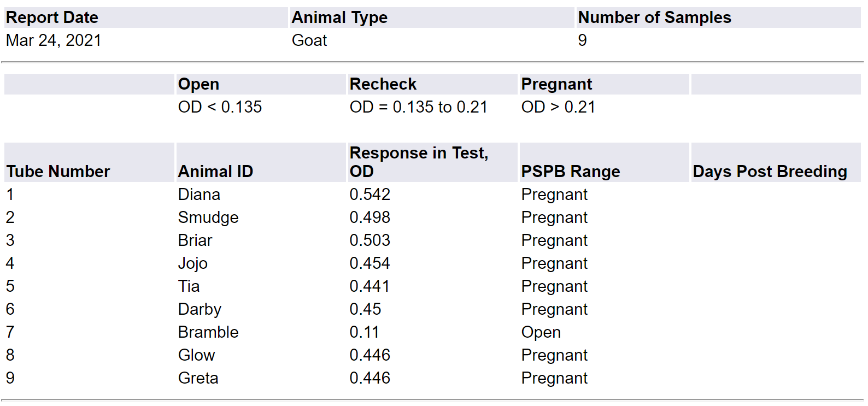Click the Days Post Breeding header
The width and height of the screenshot is (868, 406).
tap(770, 172)
